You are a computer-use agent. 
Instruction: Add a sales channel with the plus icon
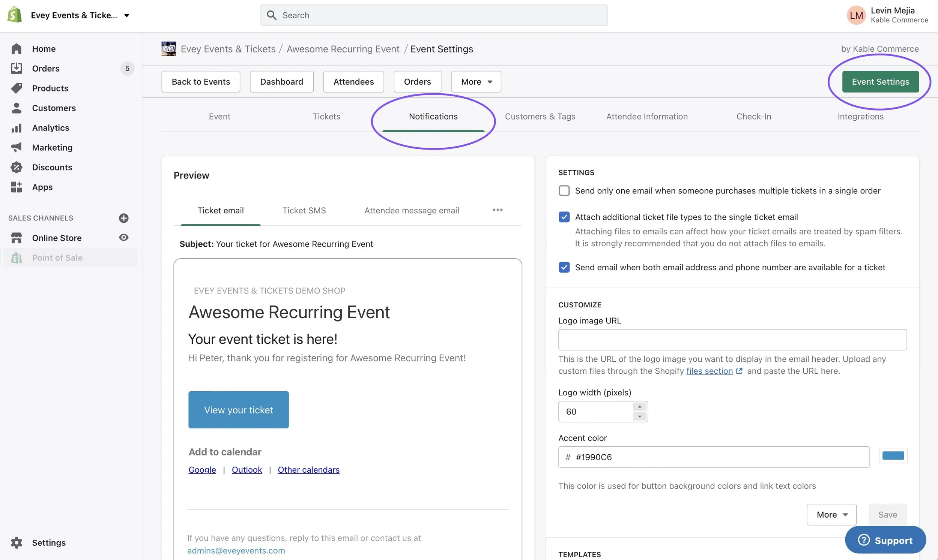tap(124, 218)
